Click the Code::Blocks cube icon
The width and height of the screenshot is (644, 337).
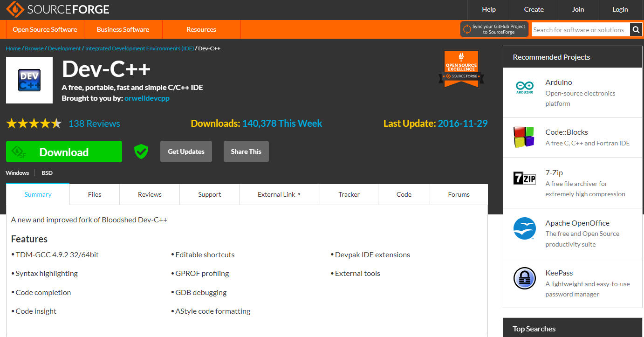525,138
